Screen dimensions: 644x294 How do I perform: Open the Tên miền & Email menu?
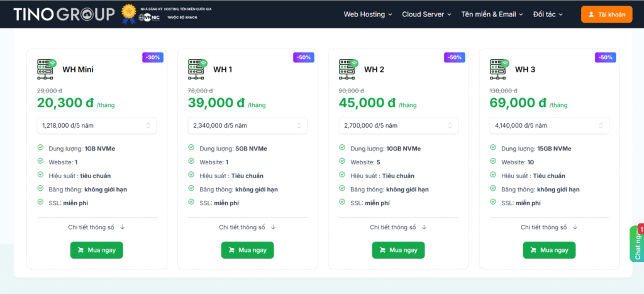click(492, 14)
